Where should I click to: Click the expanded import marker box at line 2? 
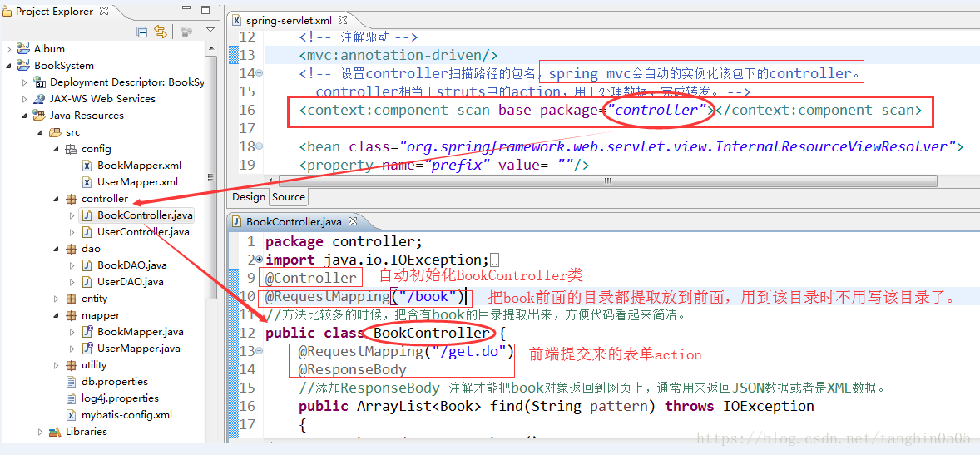494,260
